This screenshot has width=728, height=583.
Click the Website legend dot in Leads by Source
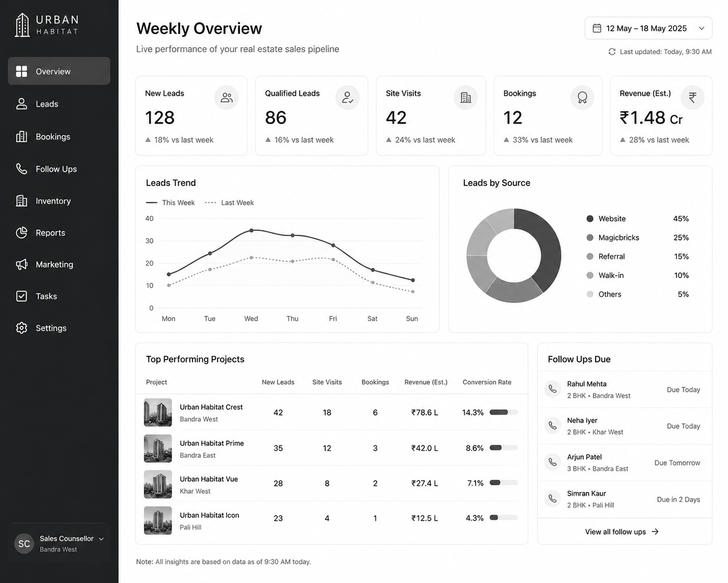pos(590,219)
